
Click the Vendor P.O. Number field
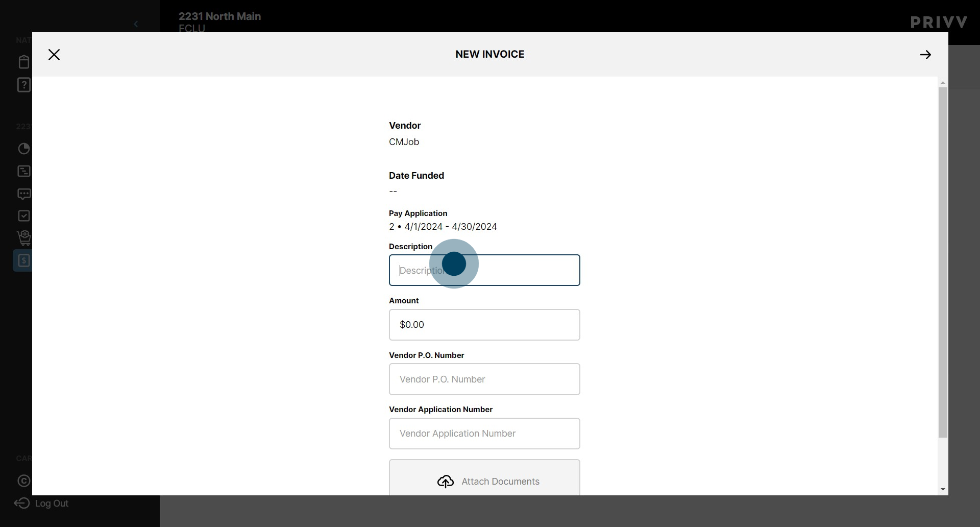tap(484, 379)
